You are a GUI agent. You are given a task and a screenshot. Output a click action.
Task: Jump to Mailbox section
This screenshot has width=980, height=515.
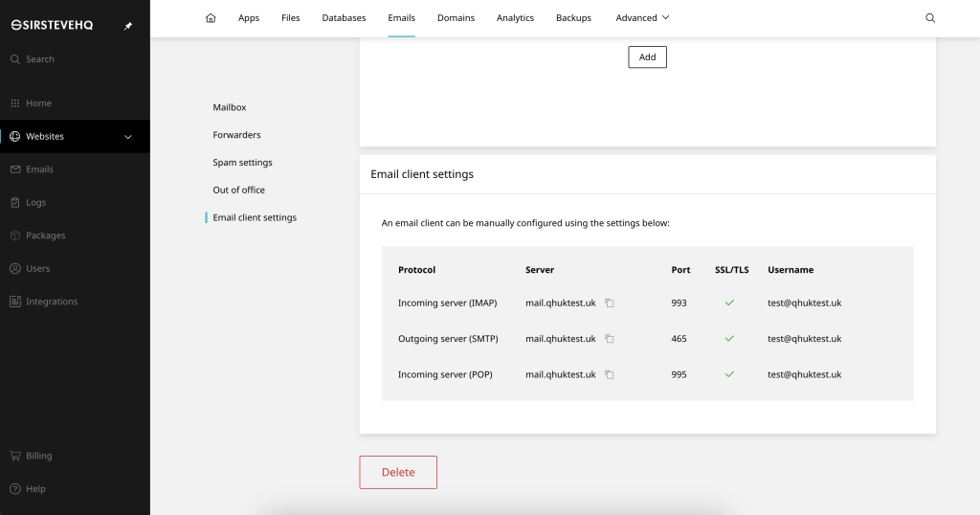[230, 107]
